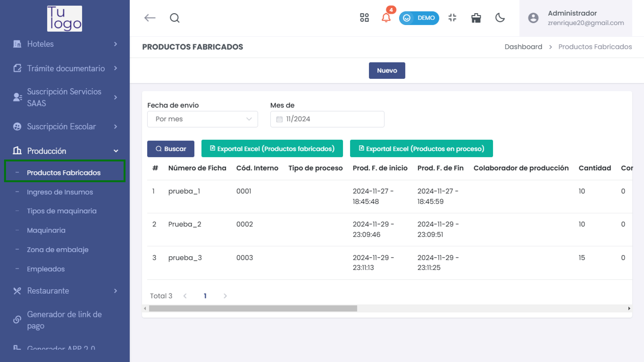Click Exportal Excel (Productos en proceso)
This screenshot has height=362, width=644.
(x=421, y=149)
